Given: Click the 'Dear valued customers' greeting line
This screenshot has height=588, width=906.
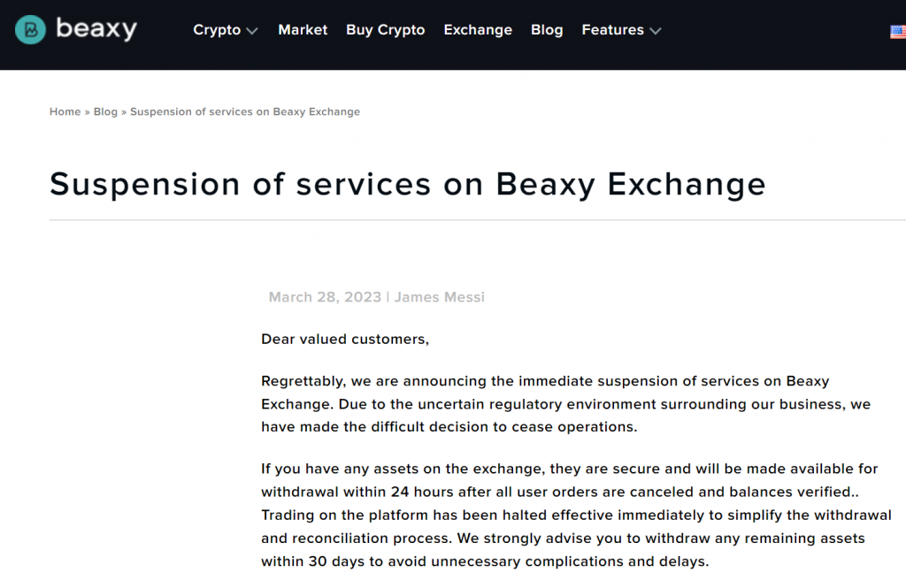Looking at the screenshot, I should click(x=344, y=340).
